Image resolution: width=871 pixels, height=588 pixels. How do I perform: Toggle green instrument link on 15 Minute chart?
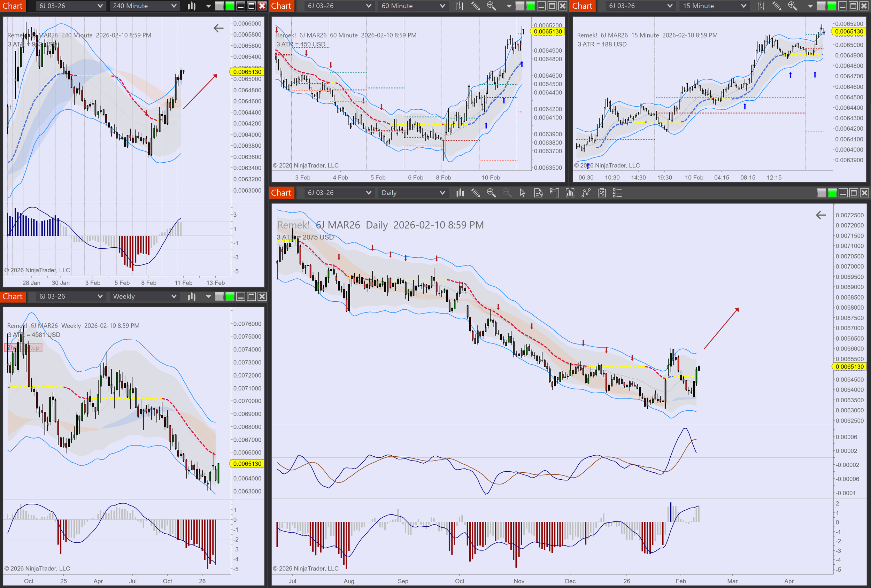click(831, 6)
